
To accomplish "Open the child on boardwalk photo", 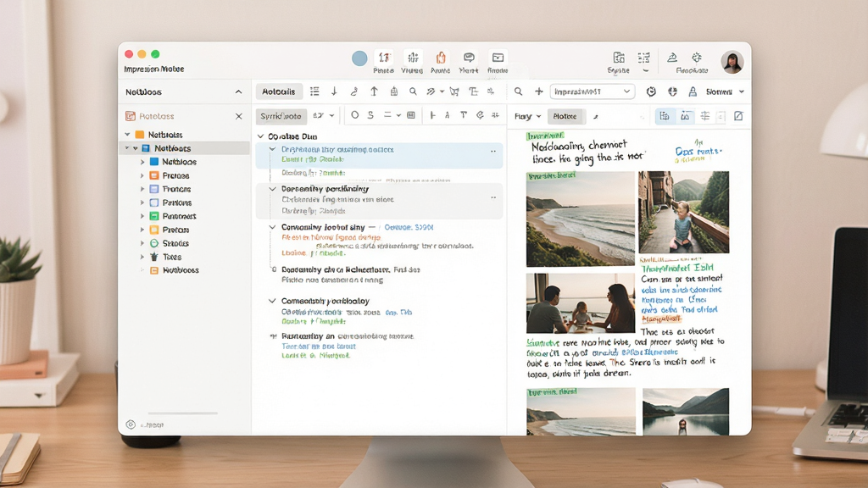I will (x=684, y=212).
